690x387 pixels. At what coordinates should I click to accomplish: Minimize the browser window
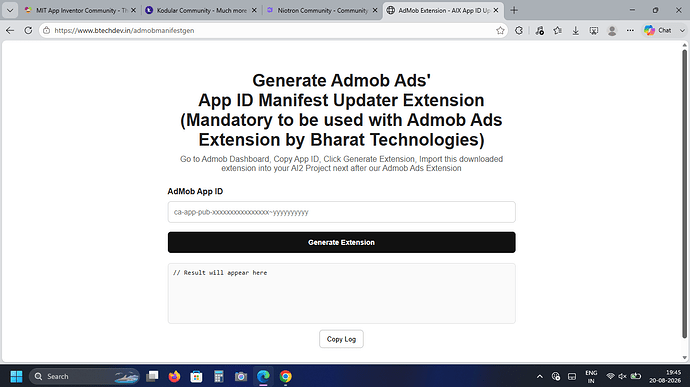point(632,10)
